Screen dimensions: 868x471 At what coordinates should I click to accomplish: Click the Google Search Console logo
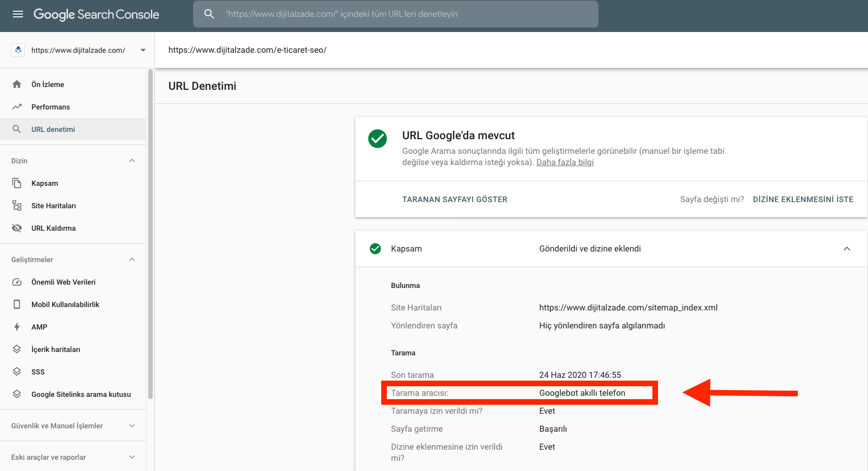click(97, 14)
